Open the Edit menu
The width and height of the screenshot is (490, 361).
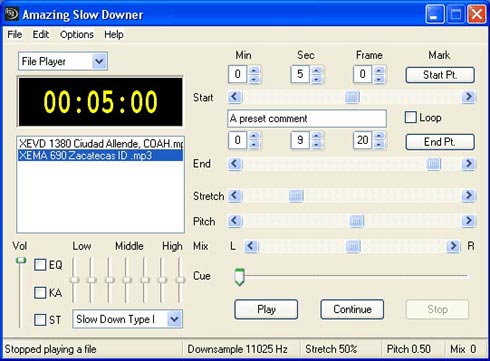(41, 34)
